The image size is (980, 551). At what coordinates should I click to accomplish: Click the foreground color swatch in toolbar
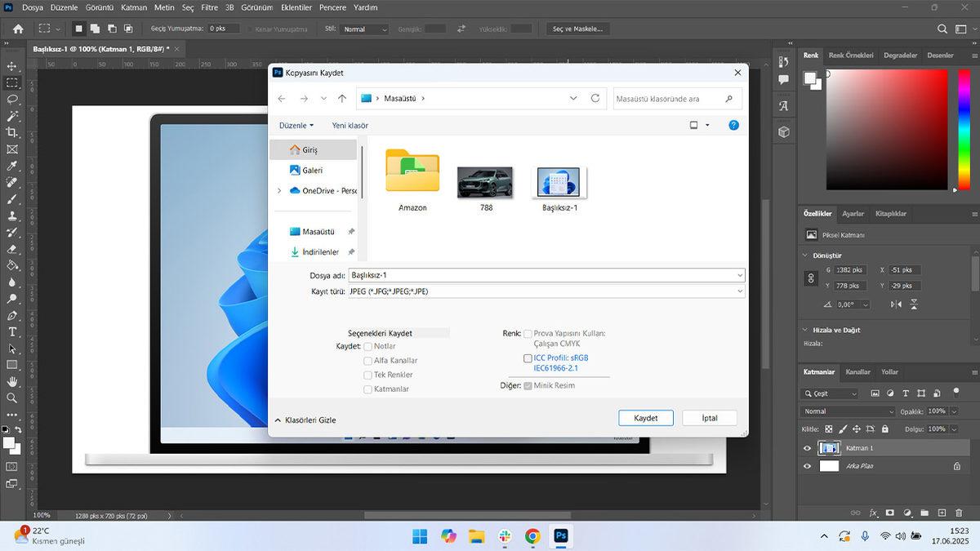coord(8,442)
